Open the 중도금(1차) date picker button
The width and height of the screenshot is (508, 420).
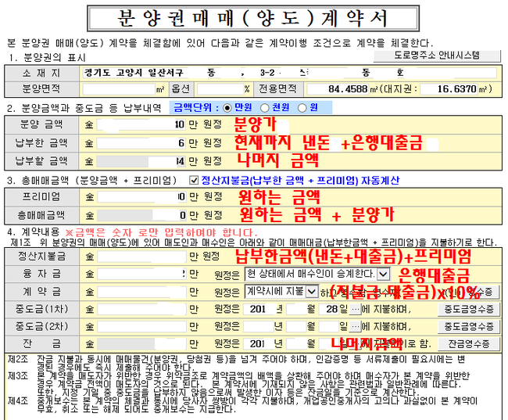coord(356,309)
